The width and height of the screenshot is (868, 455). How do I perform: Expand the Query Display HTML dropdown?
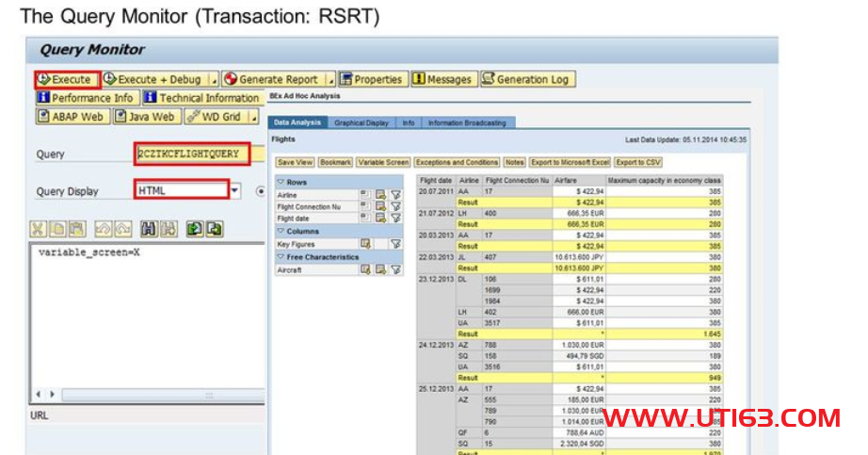235,190
